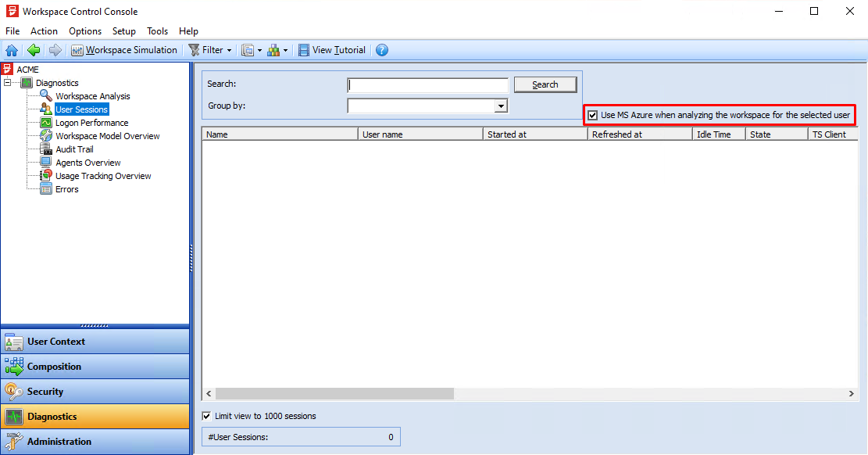This screenshot has height=455, width=868.
Task: Select Workspace Analysis in the tree
Action: (x=92, y=96)
